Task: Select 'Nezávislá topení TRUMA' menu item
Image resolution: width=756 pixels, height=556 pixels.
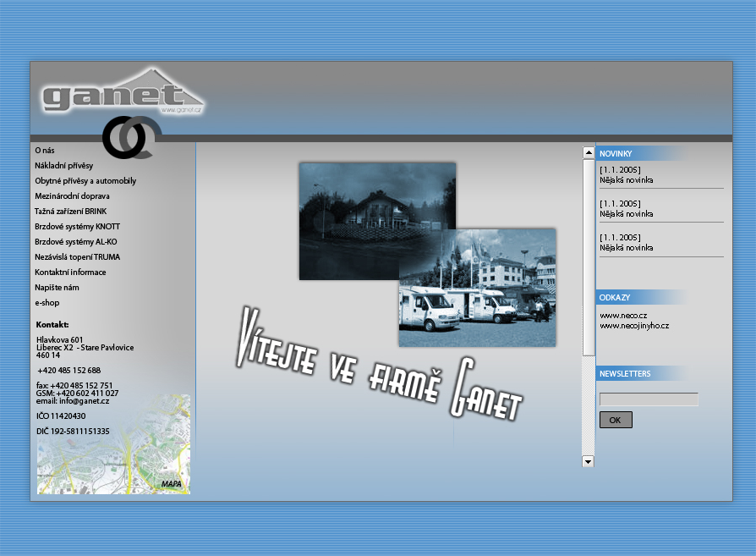Action: [77, 256]
